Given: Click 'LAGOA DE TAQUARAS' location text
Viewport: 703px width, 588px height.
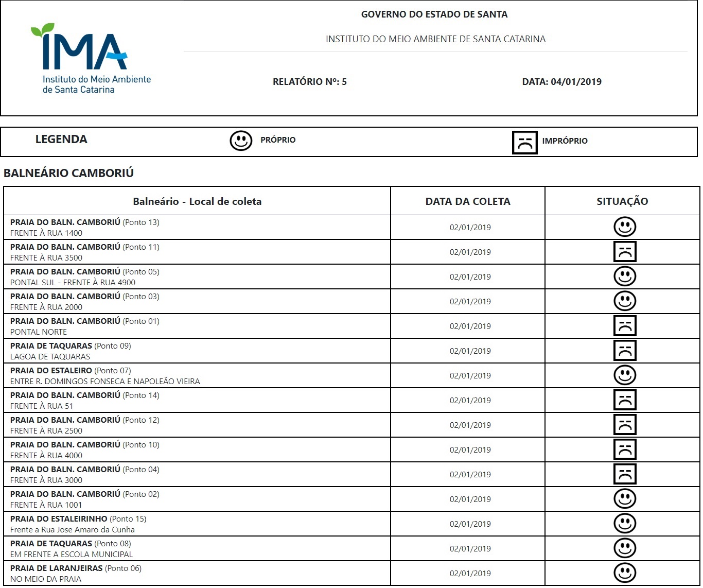Looking at the screenshot, I should pos(50,356).
